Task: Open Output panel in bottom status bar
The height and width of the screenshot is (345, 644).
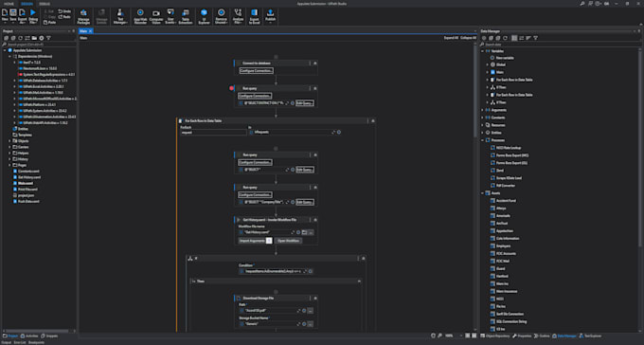Action: point(7,342)
